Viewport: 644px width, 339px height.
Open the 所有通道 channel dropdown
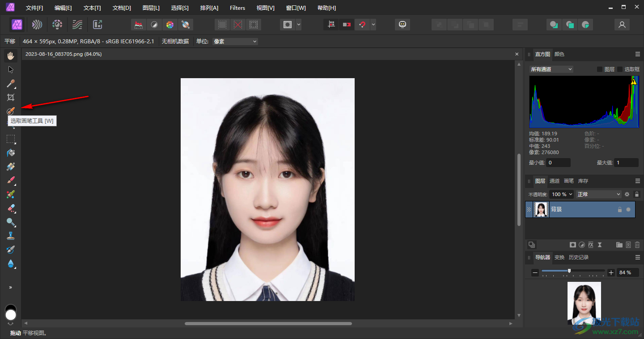click(551, 69)
